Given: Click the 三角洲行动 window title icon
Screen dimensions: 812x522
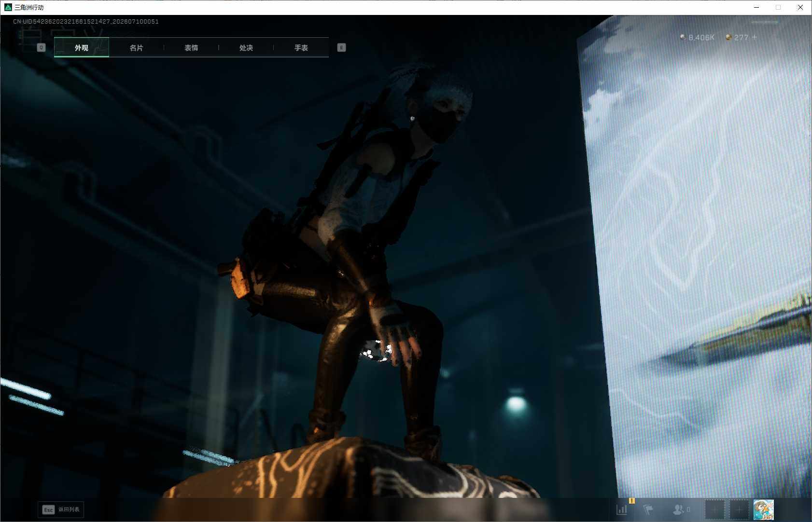Looking at the screenshot, I should click(8, 7).
